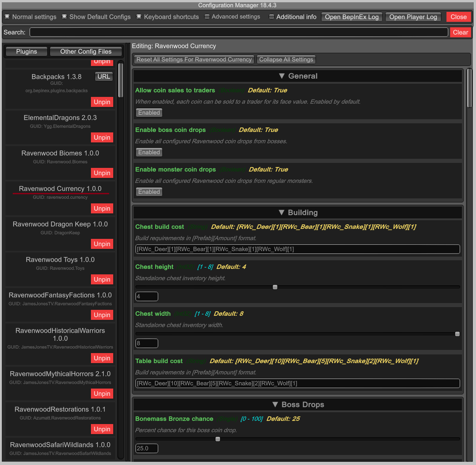Image resolution: width=476 pixels, height=465 pixels.
Task: Unpin RavenwoodMythicalHorrors plugin
Action: pyautogui.click(x=102, y=394)
